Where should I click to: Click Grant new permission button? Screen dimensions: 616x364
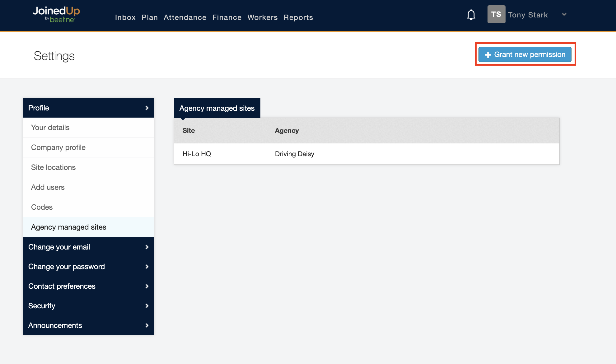525,54
